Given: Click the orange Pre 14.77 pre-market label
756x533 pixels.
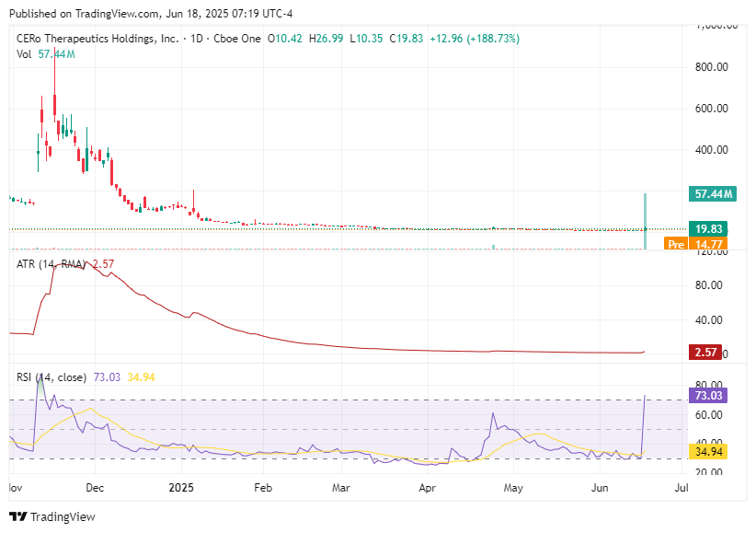Looking at the screenshot, I should 695,244.
